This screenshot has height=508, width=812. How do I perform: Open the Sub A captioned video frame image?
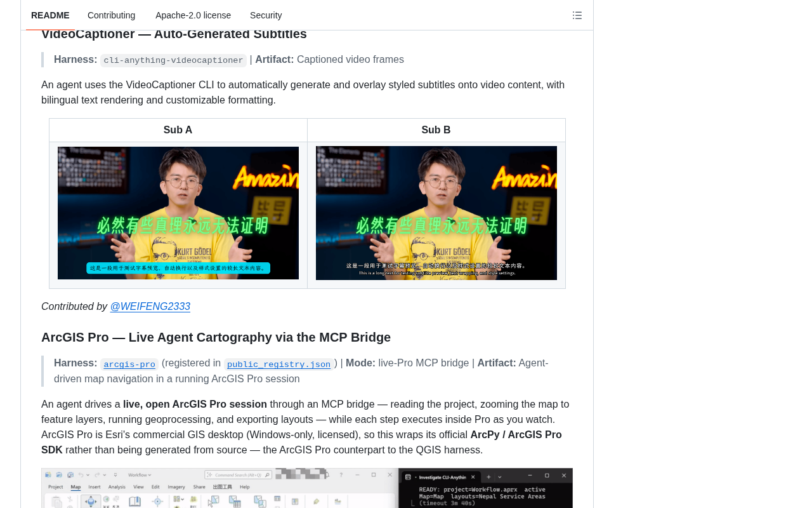(x=178, y=213)
